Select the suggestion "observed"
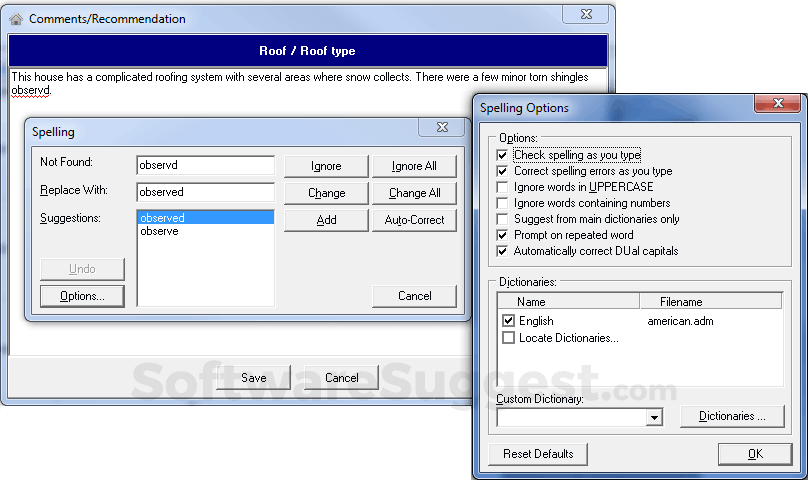Viewport: 808px width, 480px height. (x=206, y=218)
